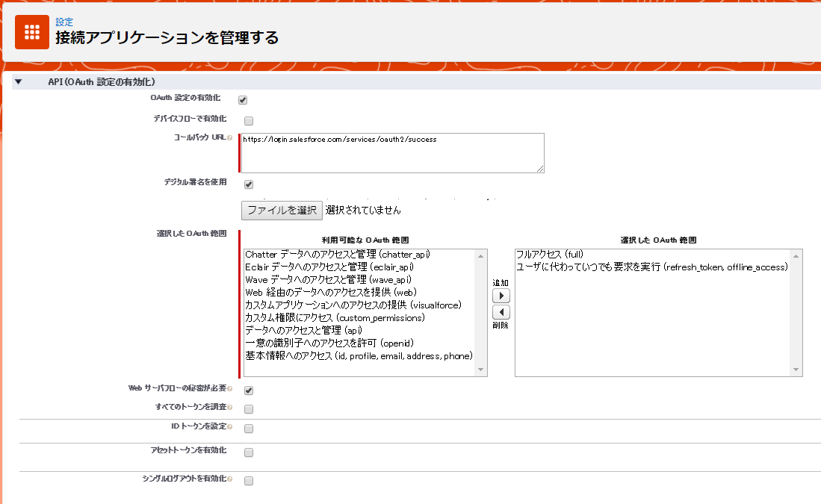Screen dimensions: 821x504
Task: Toggle the デジタル署名を使用 checkbox
Action: (x=249, y=184)
